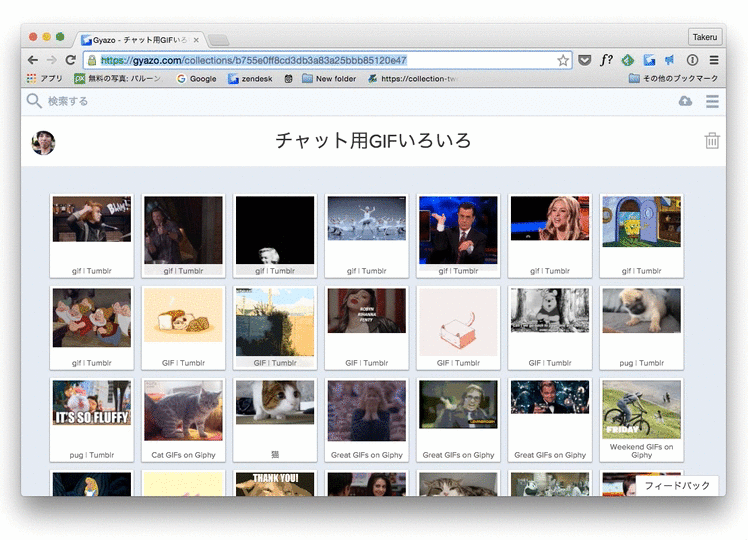Click the f? font extension icon
This screenshot has width=748, height=540.
pyautogui.click(x=606, y=60)
